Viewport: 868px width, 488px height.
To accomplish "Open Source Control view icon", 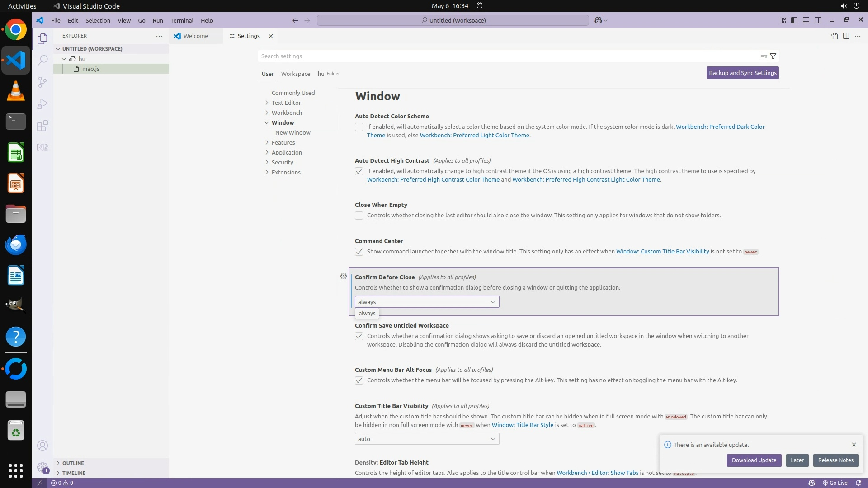I will tap(42, 82).
